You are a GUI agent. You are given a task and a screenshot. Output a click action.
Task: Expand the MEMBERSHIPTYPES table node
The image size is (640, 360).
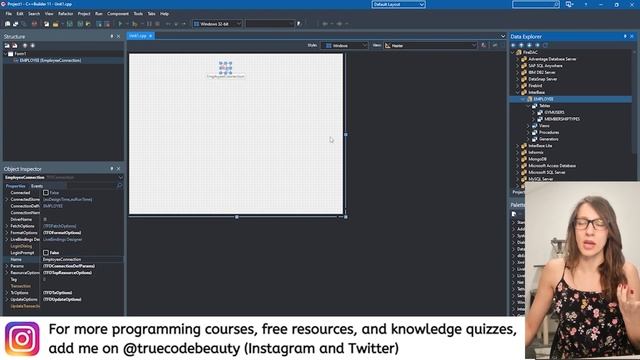pos(533,119)
